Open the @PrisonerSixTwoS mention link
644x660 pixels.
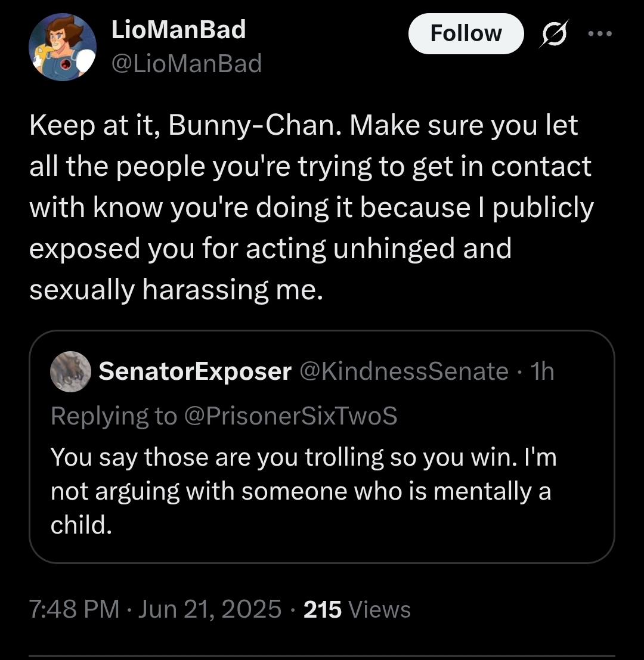[x=291, y=416]
